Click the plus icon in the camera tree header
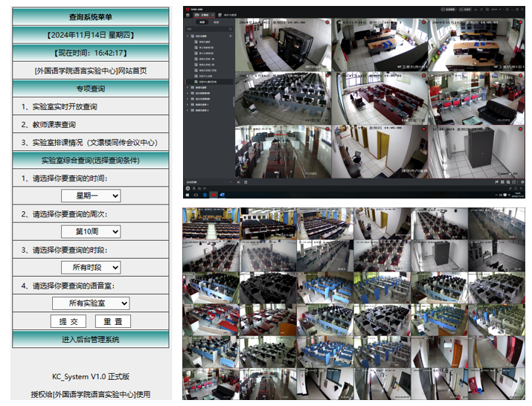This screenshot has width=532, height=406. coord(230,36)
